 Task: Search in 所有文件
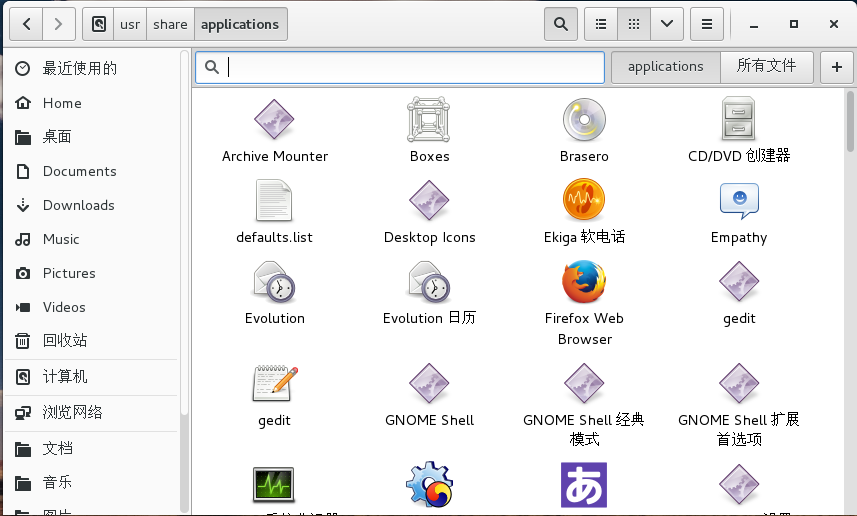click(x=767, y=67)
